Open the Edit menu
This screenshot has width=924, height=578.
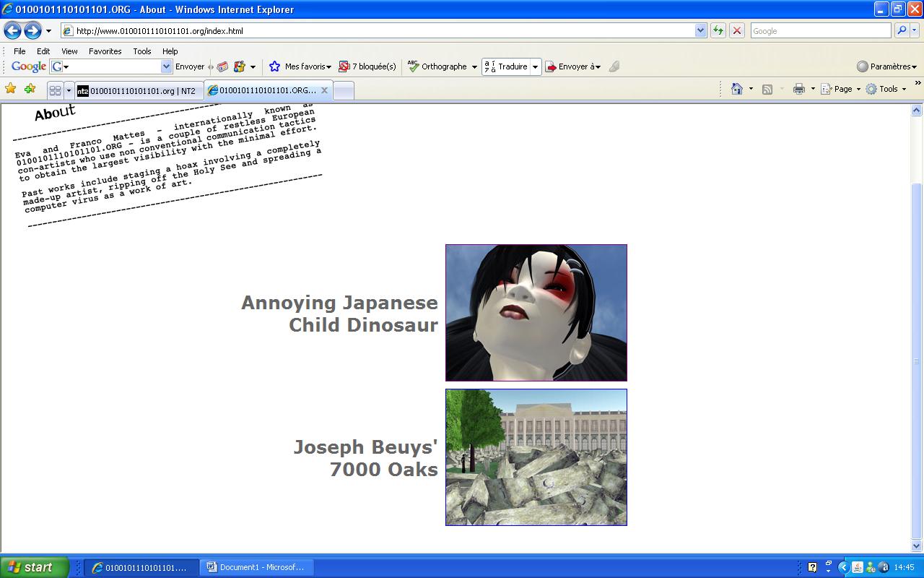43,51
